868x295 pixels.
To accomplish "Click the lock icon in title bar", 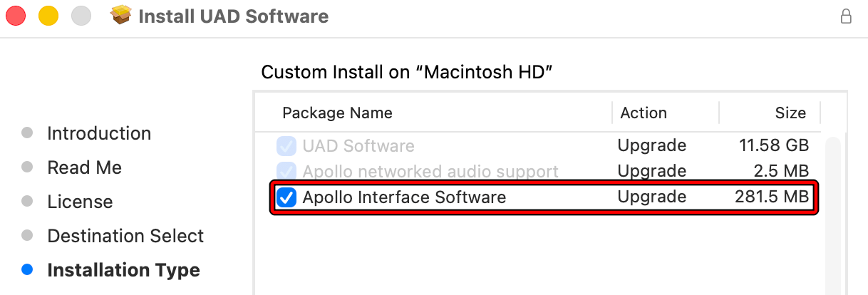I will pyautogui.click(x=846, y=16).
